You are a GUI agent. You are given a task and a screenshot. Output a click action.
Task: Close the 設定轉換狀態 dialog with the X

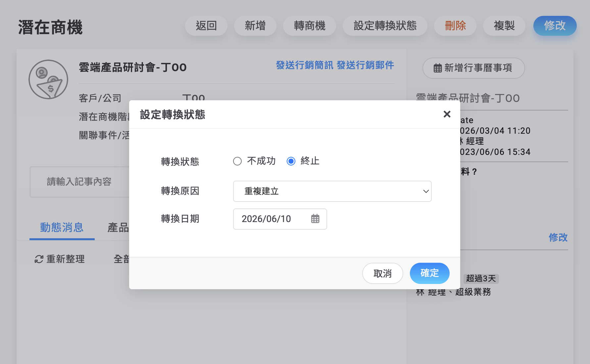coord(447,114)
